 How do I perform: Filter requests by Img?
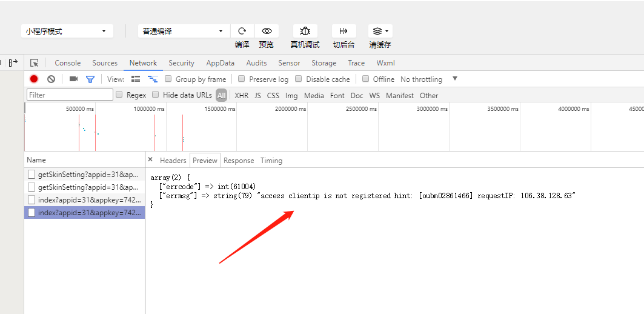(x=291, y=95)
